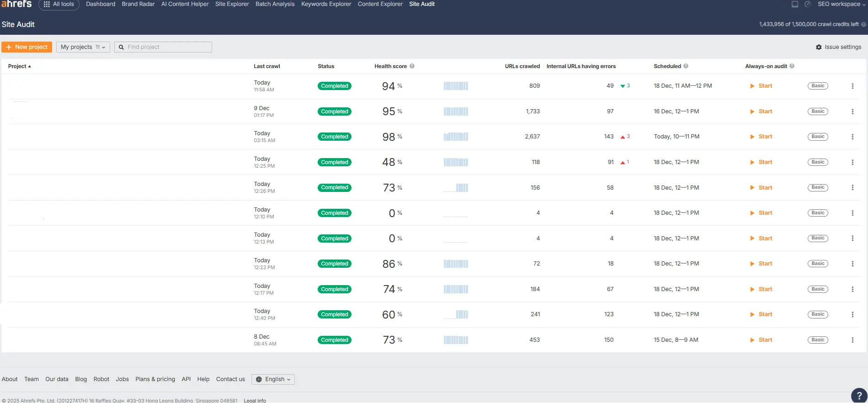Start always-on audit for 86% project

click(761, 264)
